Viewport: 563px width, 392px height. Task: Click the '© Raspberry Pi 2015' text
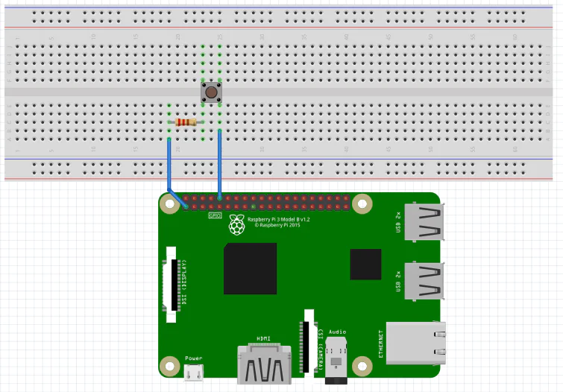(277, 225)
